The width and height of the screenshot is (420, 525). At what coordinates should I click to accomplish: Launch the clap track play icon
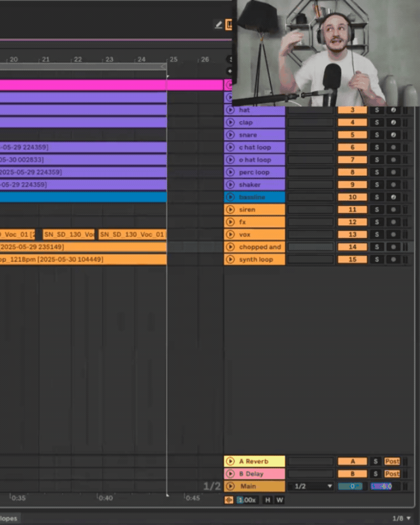[x=230, y=122]
